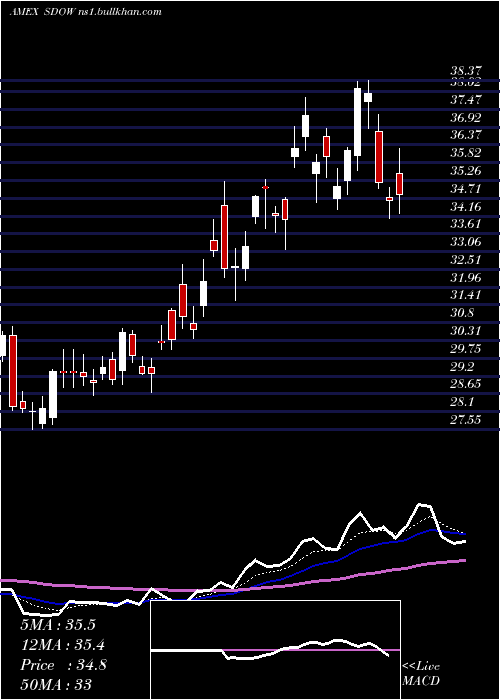Click the 50MA : 33 reading

coord(56,685)
